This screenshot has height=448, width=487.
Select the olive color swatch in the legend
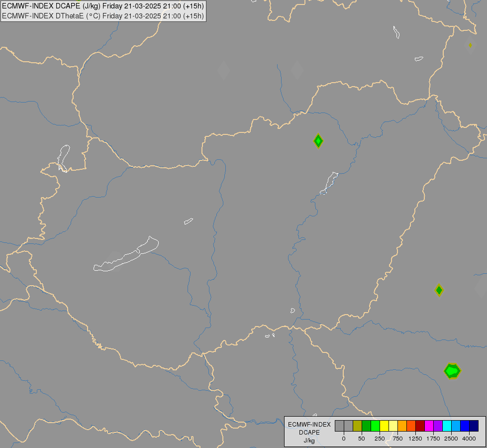pos(357,426)
